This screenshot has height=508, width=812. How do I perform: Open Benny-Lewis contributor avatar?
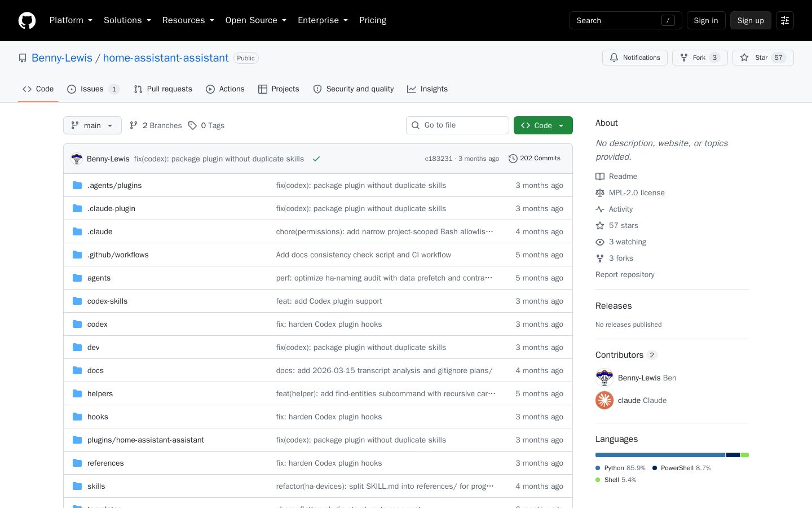(604, 378)
